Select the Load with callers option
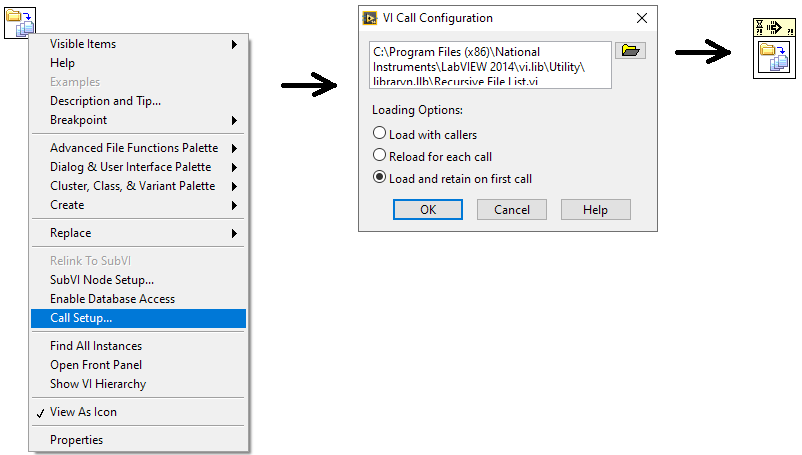802x455 pixels. point(380,134)
